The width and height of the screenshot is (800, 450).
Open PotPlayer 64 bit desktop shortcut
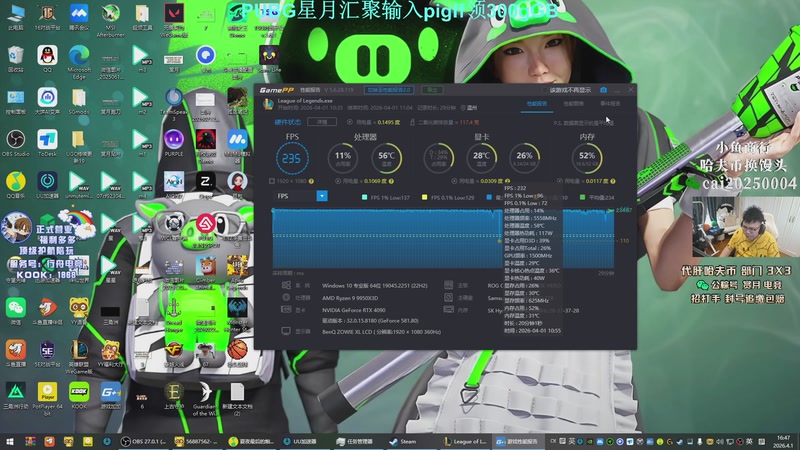click(x=47, y=398)
